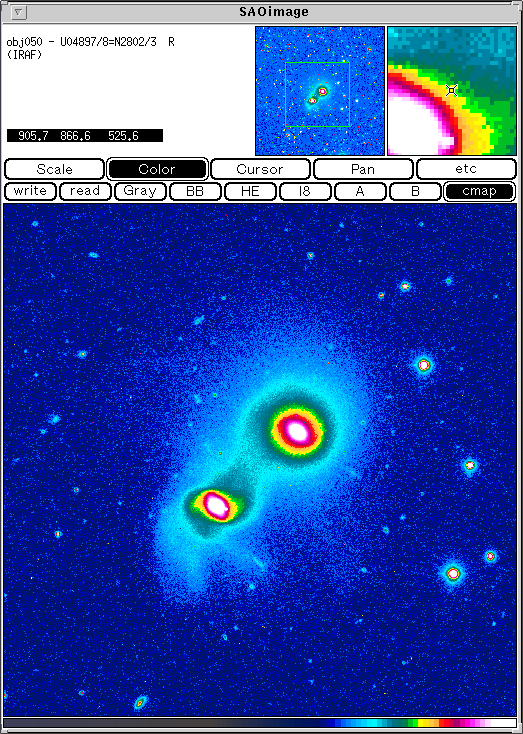The height and width of the screenshot is (734, 523).
Task: Choose colormap A
Action: point(360,191)
